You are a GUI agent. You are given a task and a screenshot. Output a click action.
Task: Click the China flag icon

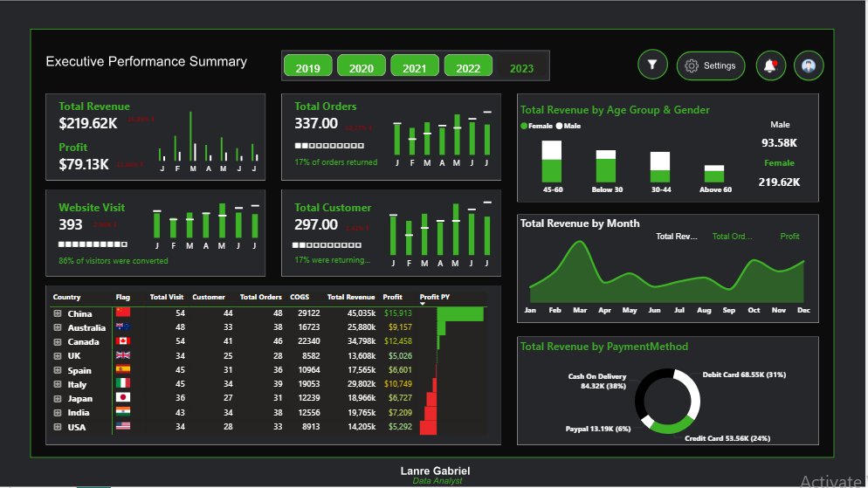[123, 313]
